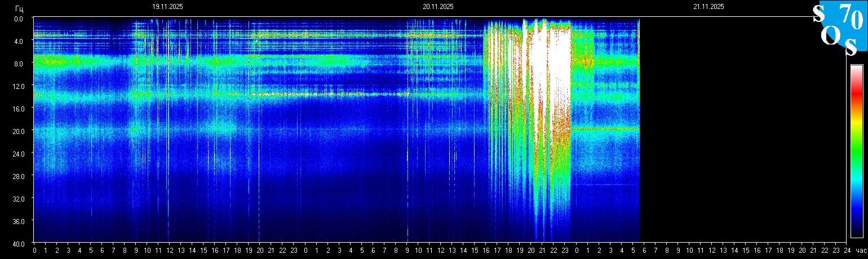This screenshot has width=868, height=259.
Task: Click the 16.0 frequency axis label
Action: click(17, 109)
